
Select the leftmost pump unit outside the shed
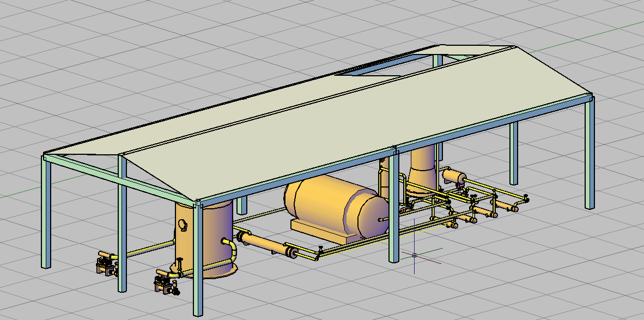pos(107,265)
